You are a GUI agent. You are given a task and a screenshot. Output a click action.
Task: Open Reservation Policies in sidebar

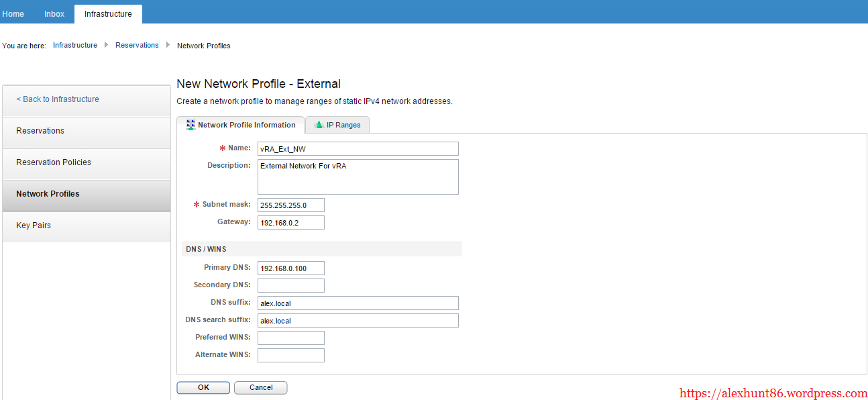(54, 162)
